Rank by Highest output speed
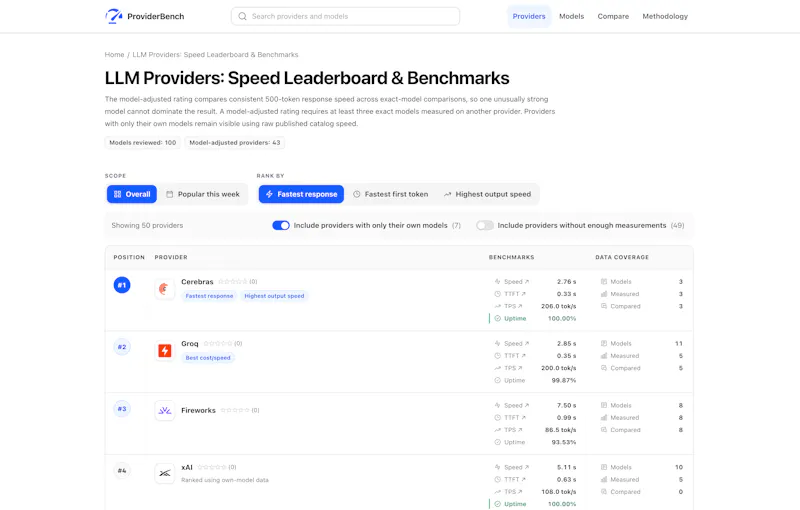 [487, 194]
